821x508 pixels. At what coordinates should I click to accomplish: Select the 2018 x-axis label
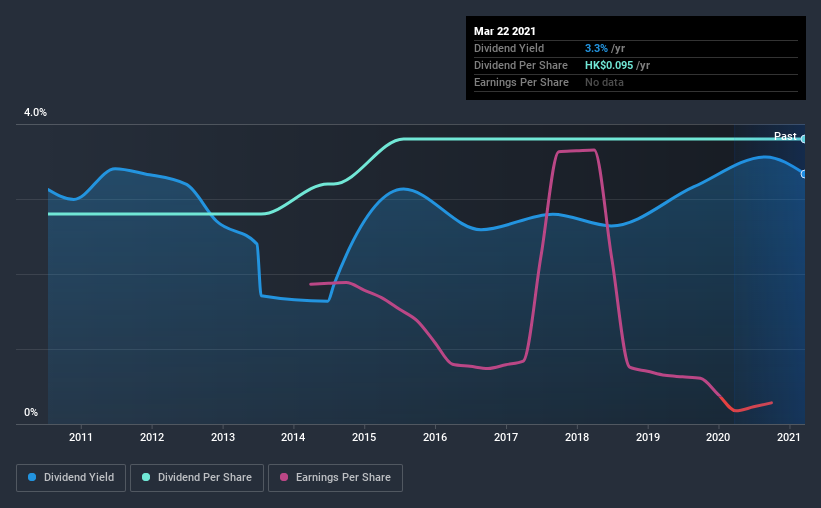[577, 437]
